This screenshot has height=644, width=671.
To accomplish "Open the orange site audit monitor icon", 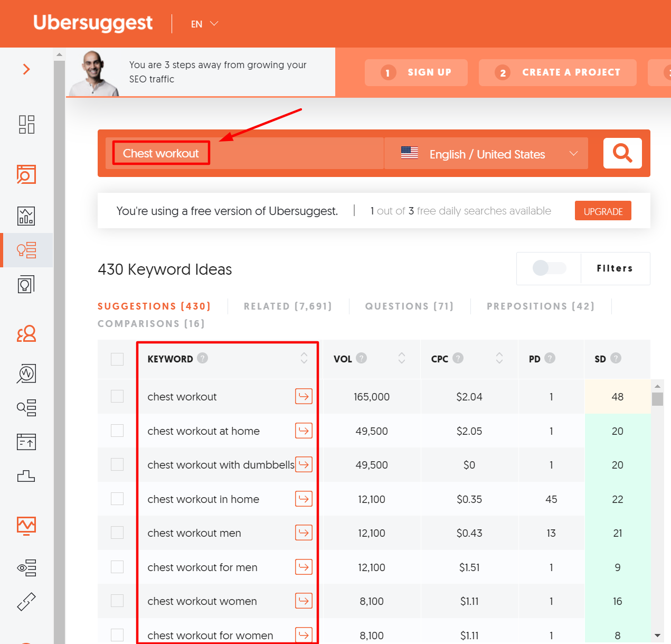I will (x=26, y=526).
